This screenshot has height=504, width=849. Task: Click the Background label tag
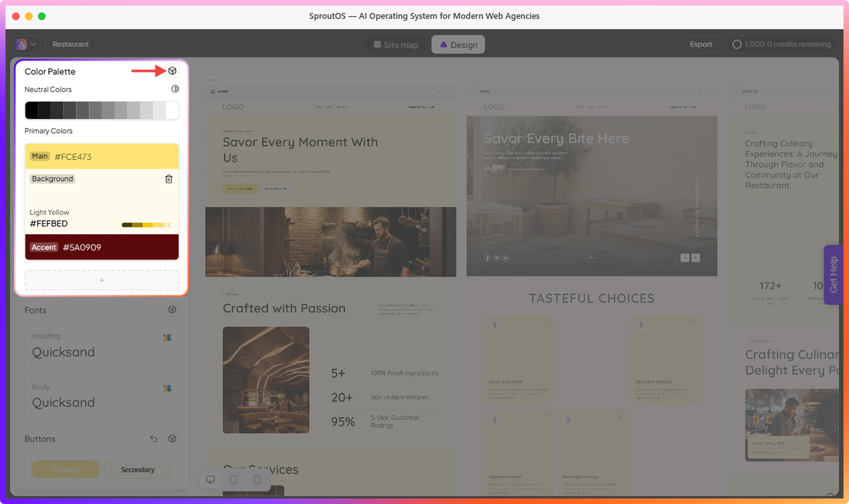click(52, 179)
